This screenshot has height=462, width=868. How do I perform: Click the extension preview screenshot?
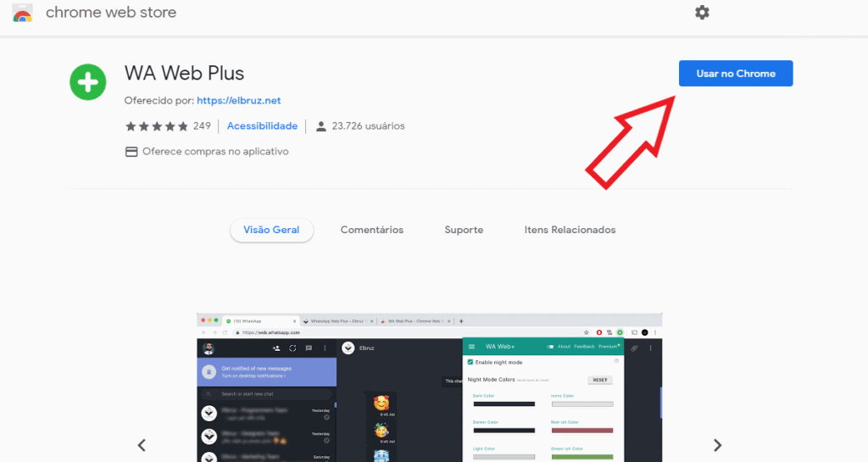pos(430,387)
